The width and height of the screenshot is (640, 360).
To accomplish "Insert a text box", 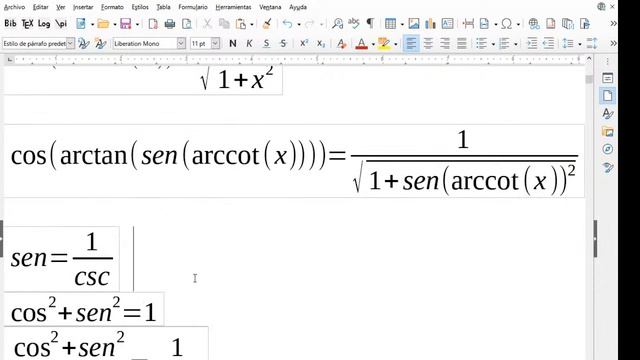I will [x=447, y=24].
